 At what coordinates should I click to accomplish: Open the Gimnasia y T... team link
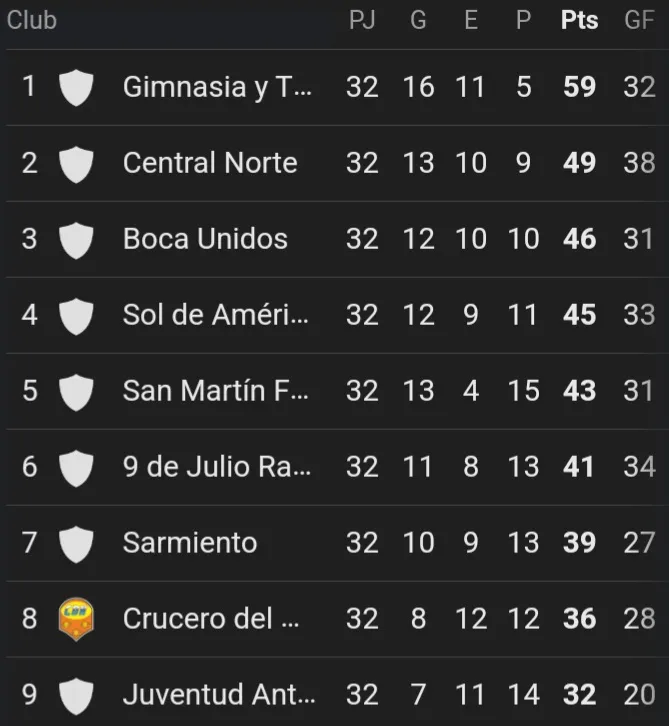(x=217, y=87)
